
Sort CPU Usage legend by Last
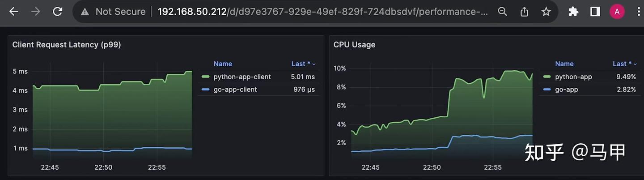tap(624, 64)
